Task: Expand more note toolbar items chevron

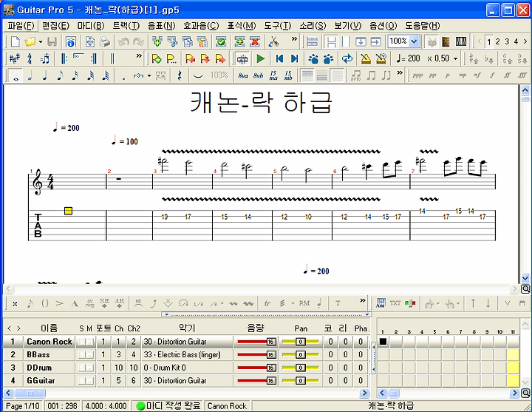Action: click(x=400, y=72)
